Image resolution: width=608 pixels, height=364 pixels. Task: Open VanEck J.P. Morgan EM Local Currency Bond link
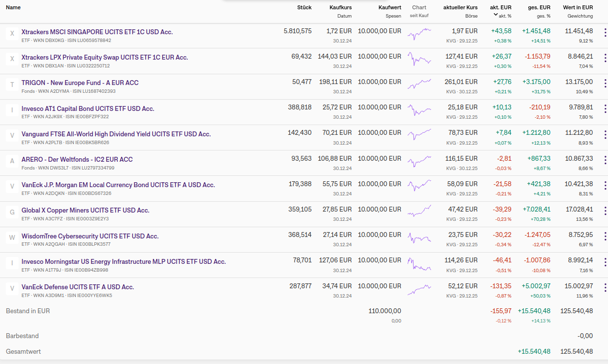(x=118, y=185)
